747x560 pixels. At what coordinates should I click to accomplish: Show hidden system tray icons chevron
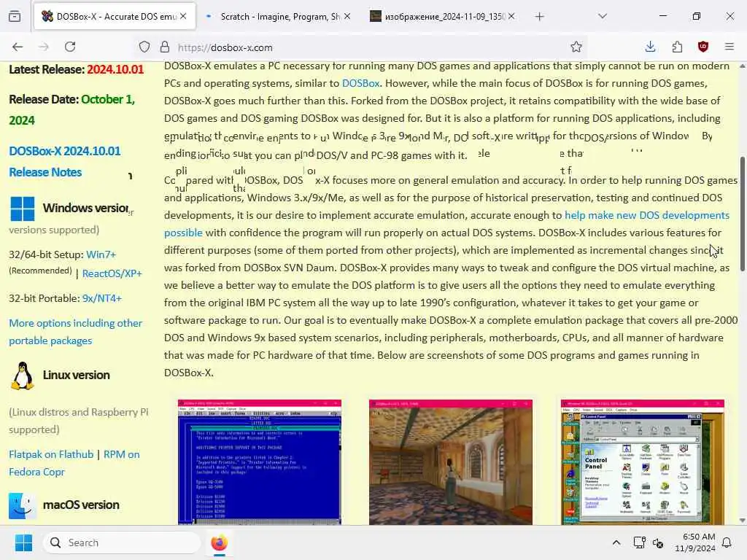pyautogui.click(x=616, y=542)
